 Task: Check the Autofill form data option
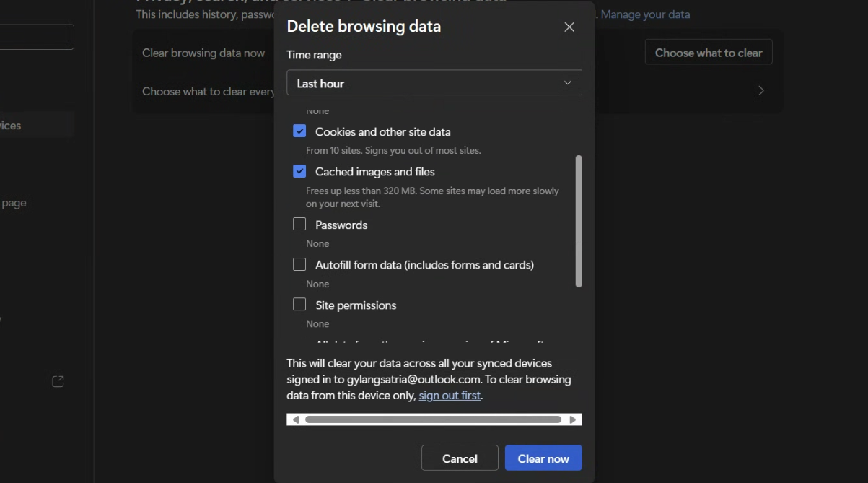tap(299, 265)
